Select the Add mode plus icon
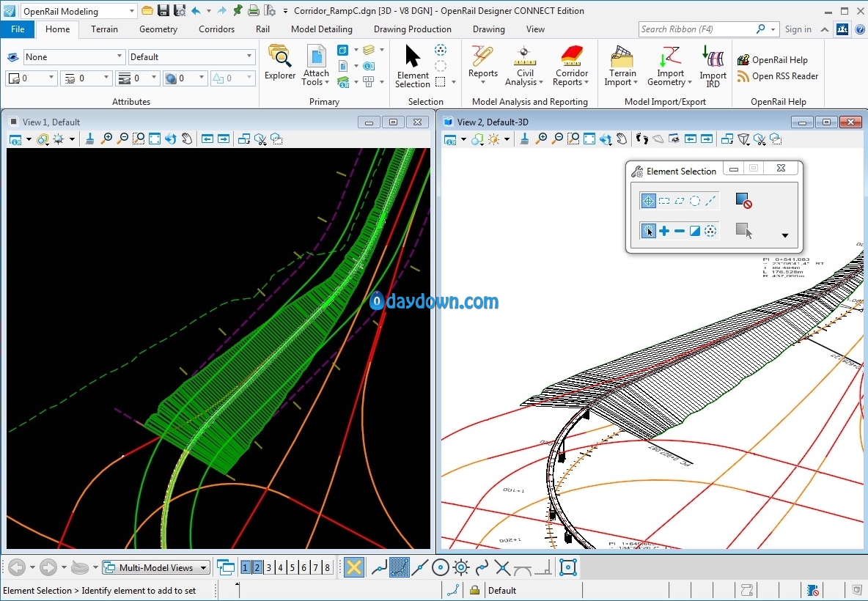 click(x=663, y=231)
